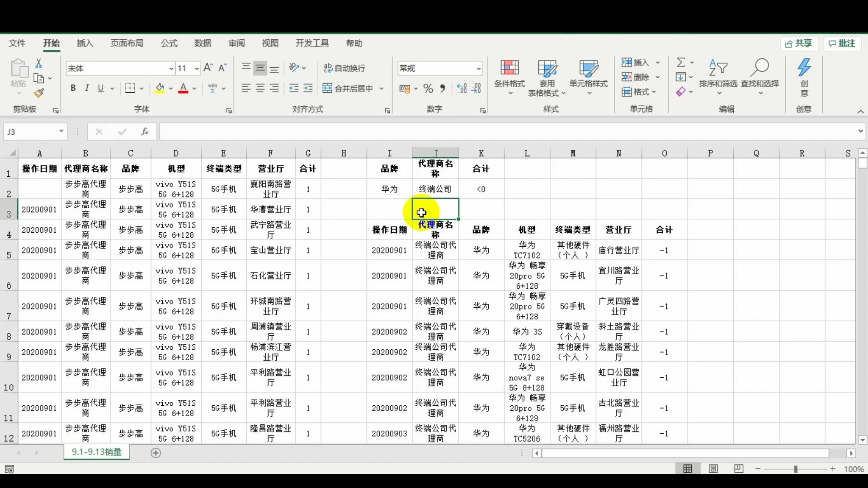Image resolution: width=868 pixels, height=488 pixels.
Task: Toggle Bold formatting
Action: (73, 89)
